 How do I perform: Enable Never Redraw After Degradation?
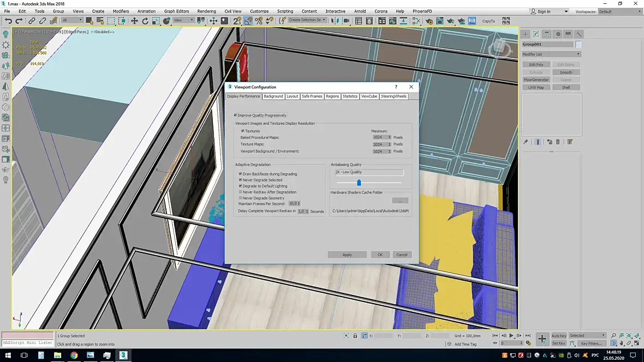[x=241, y=192]
